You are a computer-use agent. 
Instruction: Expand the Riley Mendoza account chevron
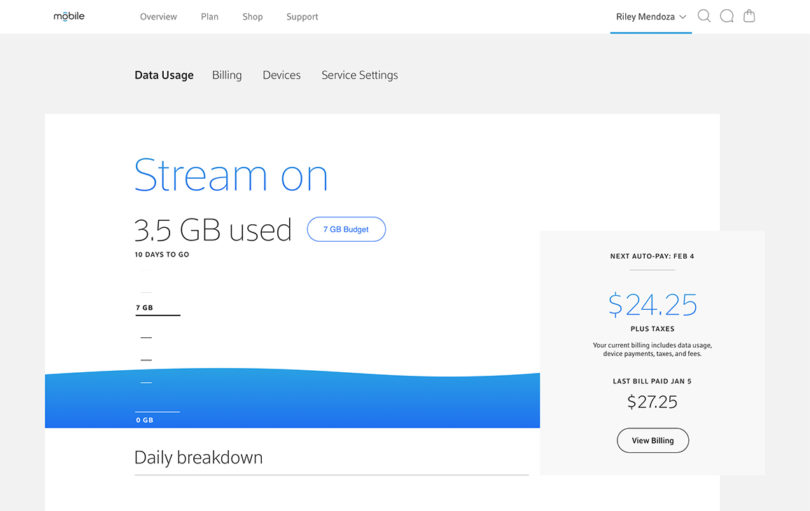click(x=683, y=17)
